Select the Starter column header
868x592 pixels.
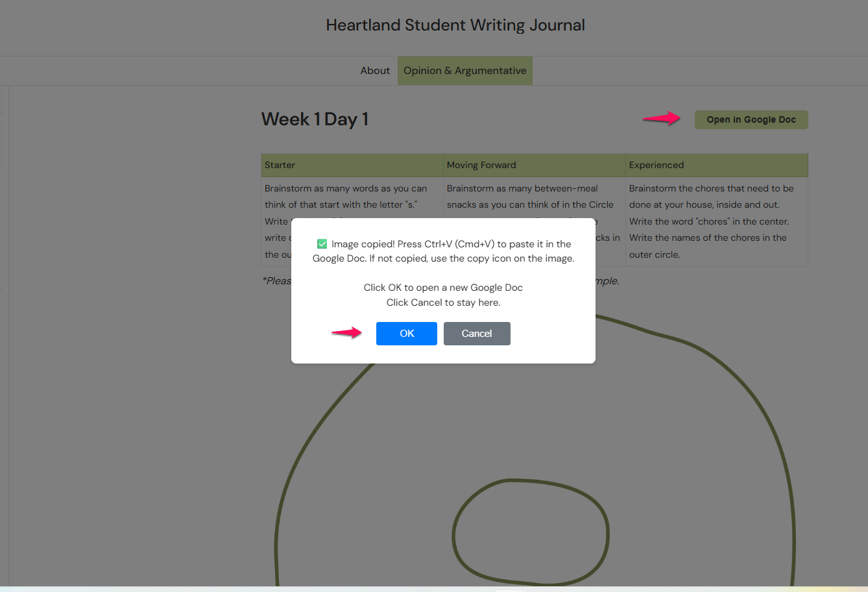click(280, 165)
